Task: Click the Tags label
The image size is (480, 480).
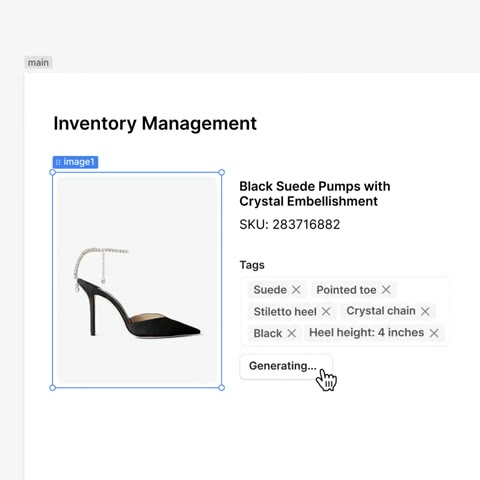Action: pos(252,265)
